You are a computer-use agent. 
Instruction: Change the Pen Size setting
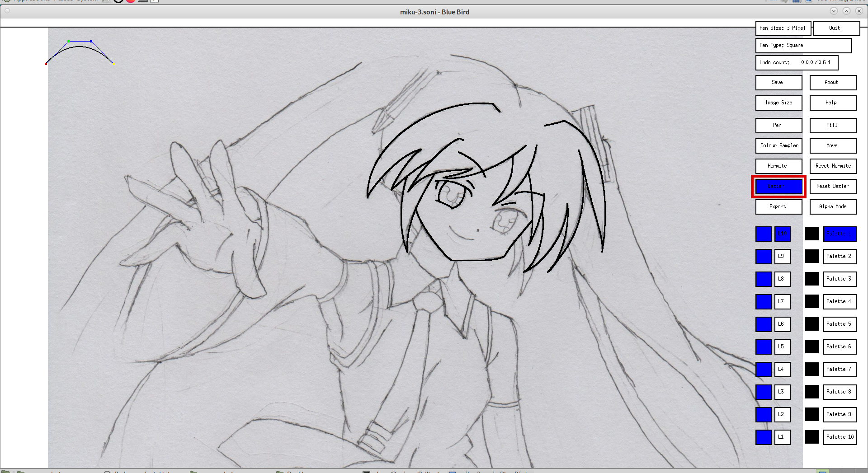click(783, 28)
